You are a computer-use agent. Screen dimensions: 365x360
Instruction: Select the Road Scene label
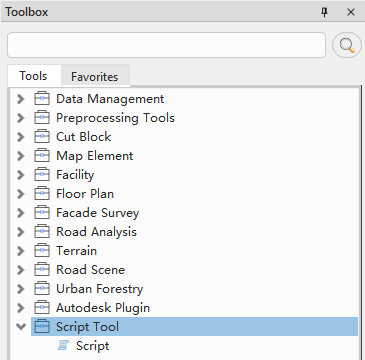tap(90, 270)
